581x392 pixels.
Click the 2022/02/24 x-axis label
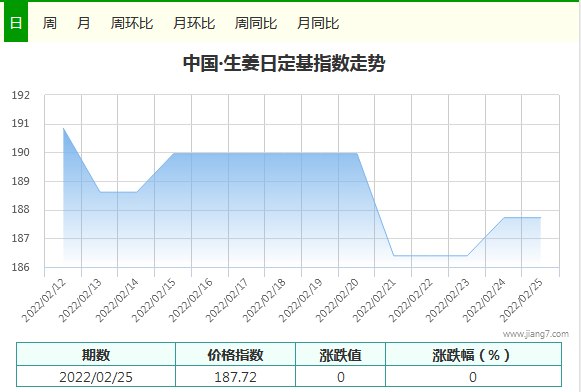coord(484,301)
